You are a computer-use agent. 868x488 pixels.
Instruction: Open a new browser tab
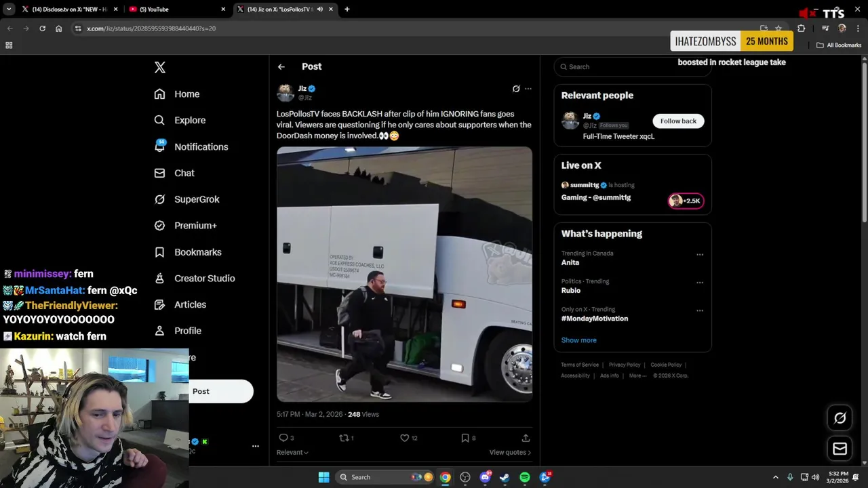(347, 9)
